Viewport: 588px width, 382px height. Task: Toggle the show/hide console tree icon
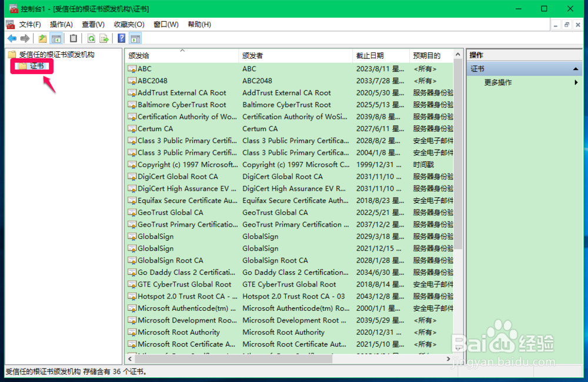click(56, 38)
